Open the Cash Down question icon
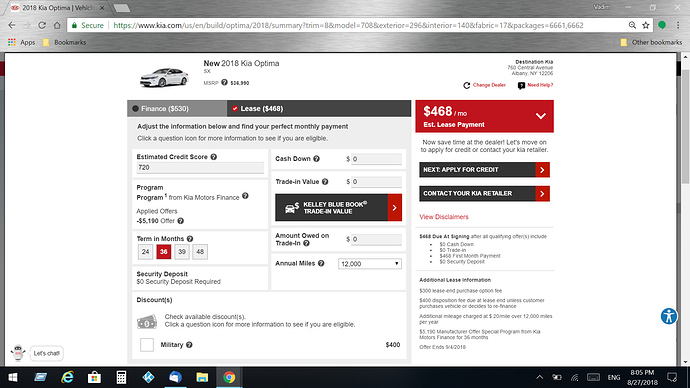690x388 pixels. [x=316, y=159]
